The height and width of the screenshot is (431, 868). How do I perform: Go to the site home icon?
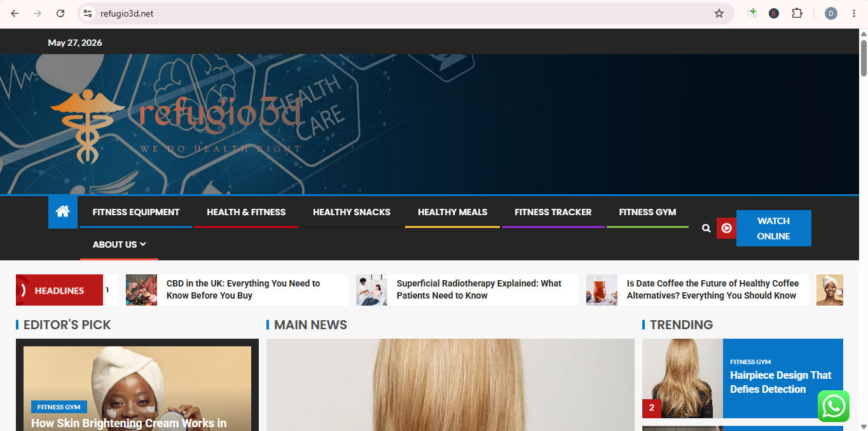pyautogui.click(x=62, y=212)
